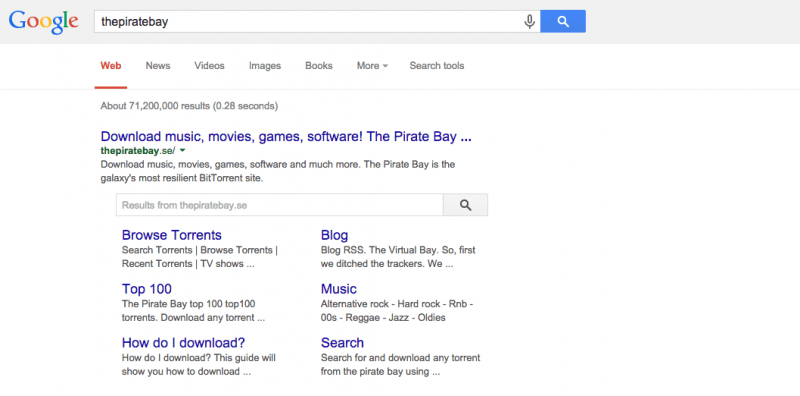Open Search tools

[x=437, y=66]
